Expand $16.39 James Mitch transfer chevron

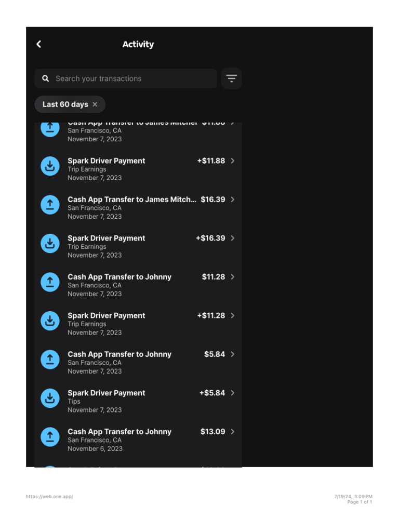point(233,199)
